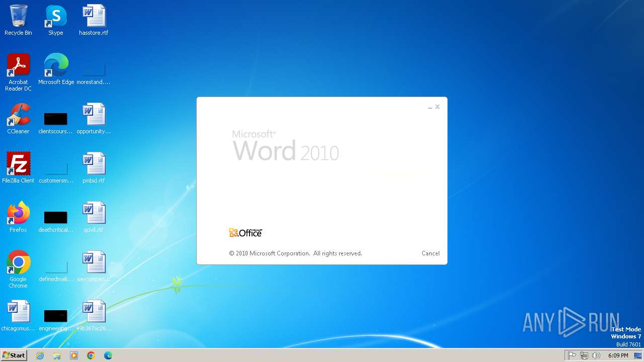This screenshot has width=644, height=362.
Task: Open chicagomus document icon
Action: click(x=18, y=316)
